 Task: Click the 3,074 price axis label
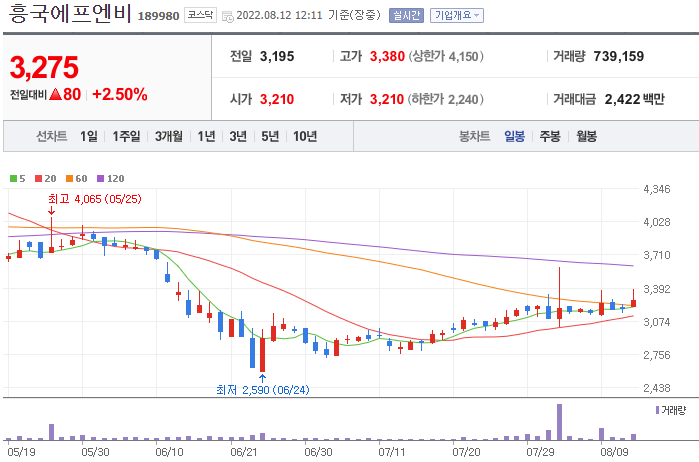coord(657,322)
